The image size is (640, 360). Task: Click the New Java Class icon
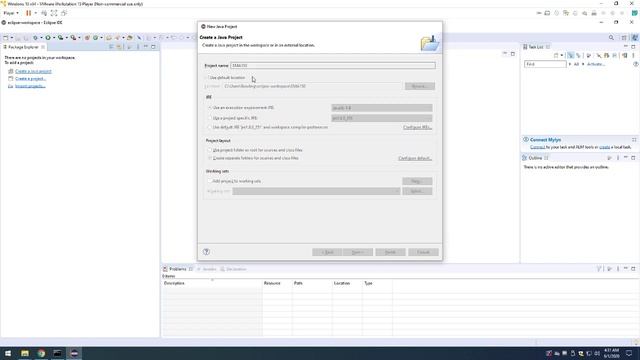point(96,38)
